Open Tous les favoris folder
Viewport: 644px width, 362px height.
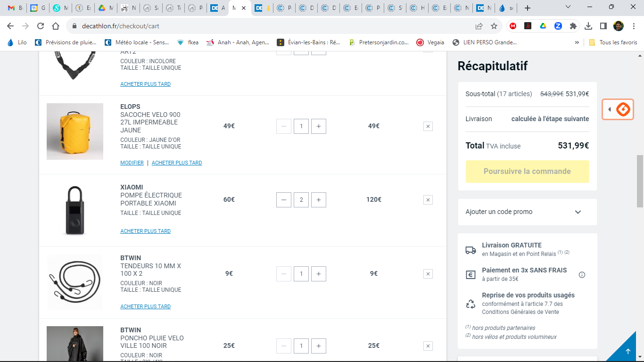[613, 42]
